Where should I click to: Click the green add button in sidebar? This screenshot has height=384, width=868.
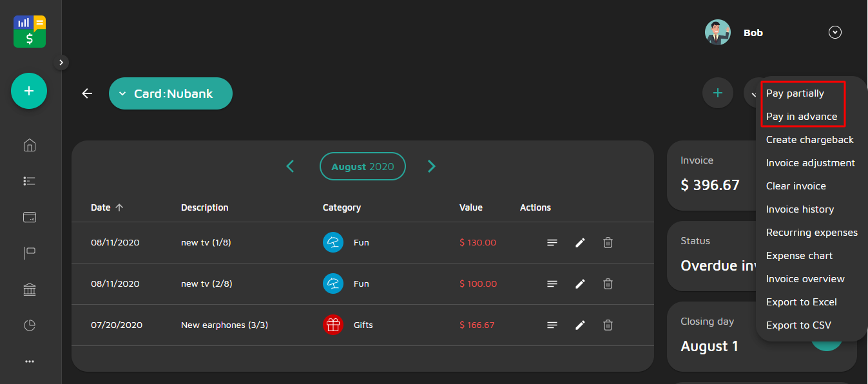click(29, 91)
